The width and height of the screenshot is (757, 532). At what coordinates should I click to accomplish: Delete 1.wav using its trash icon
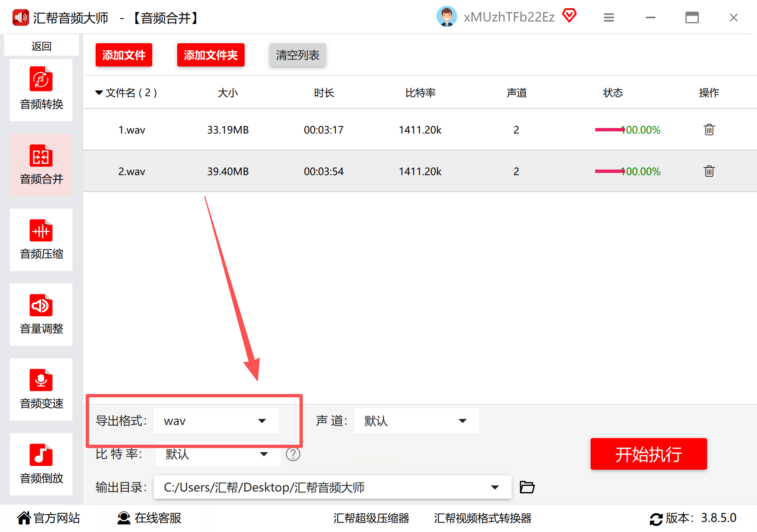pos(709,130)
